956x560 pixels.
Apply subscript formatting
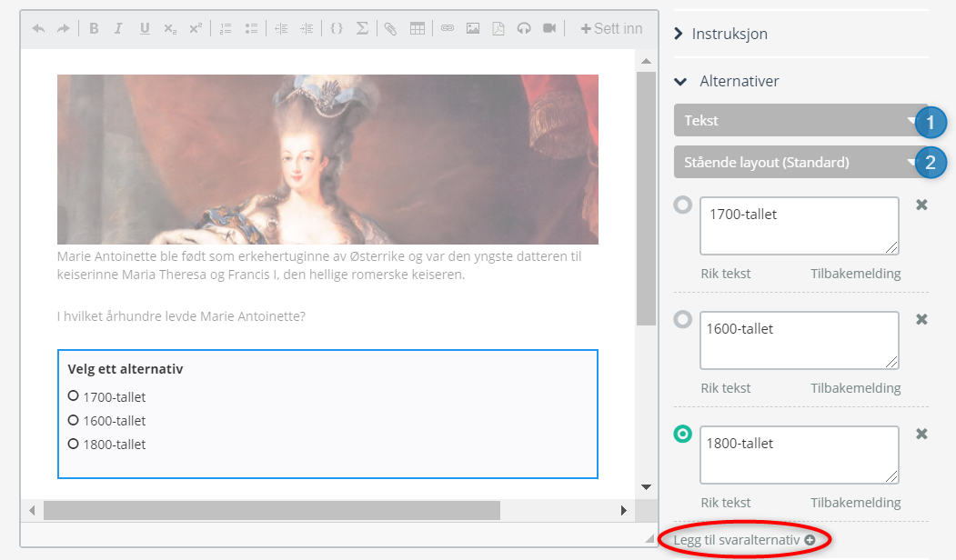click(x=170, y=29)
